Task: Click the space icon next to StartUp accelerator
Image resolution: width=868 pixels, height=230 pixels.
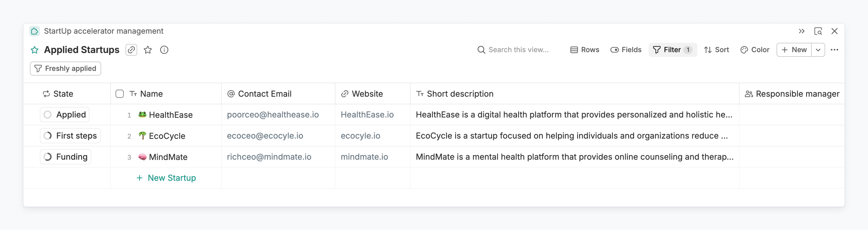Action: click(x=34, y=31)
